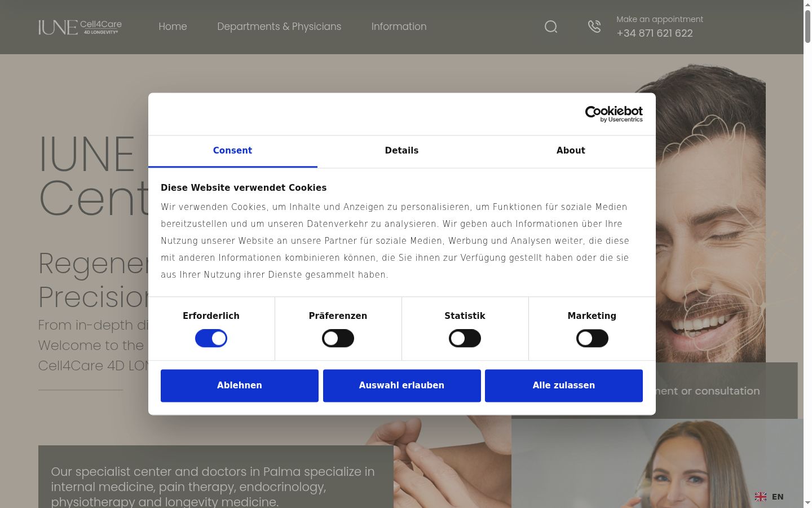Click the Marketing label
This screenshot has width=812, height=508.
(592, 316)
